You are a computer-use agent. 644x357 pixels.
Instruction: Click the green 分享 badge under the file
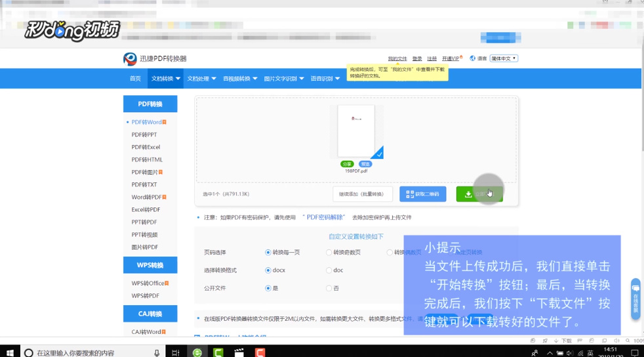coord(347,164)
